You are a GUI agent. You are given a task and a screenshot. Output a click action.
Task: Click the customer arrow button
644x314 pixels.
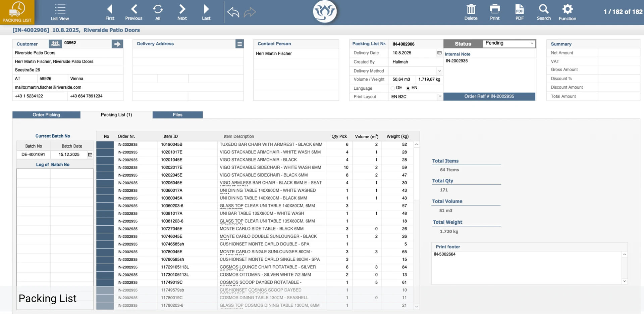tap(117, 44)
